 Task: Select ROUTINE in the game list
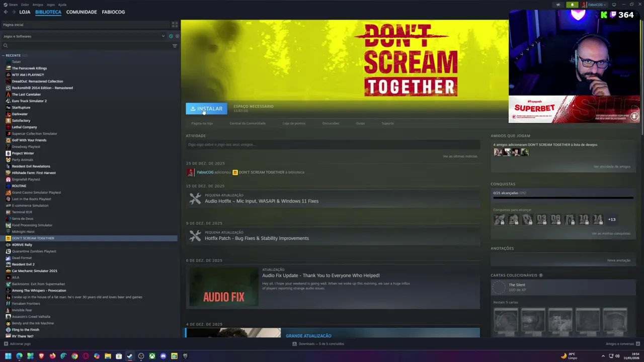click(19, 186)
